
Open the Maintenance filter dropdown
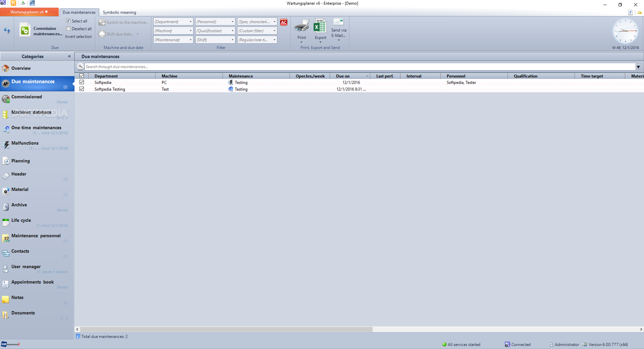tap(173, 40)
